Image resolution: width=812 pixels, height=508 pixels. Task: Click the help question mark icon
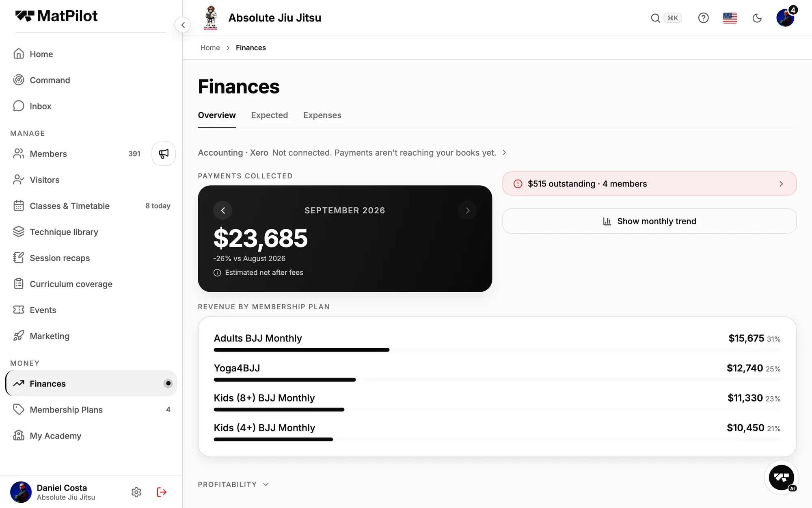(x=703, y=18)
